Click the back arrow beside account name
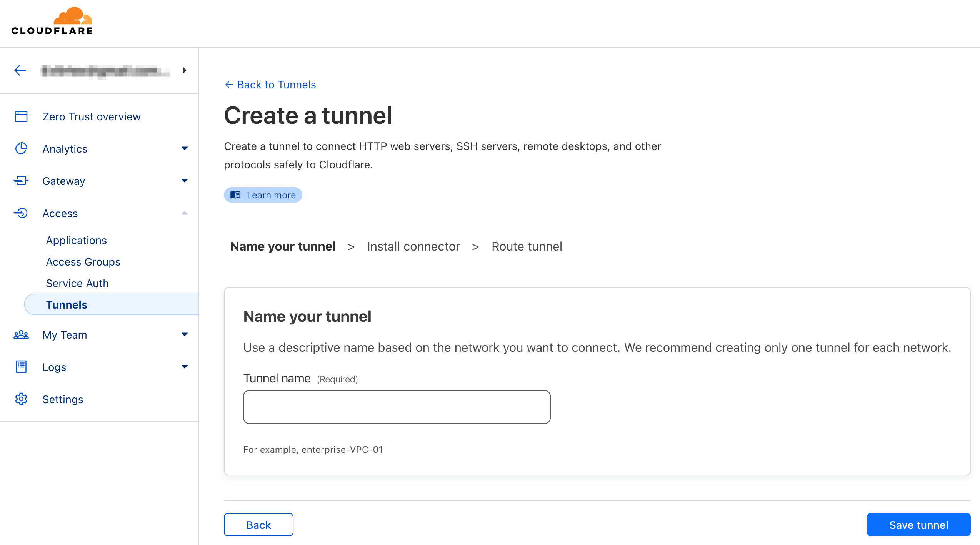980x545 pixels. (20, 70)
